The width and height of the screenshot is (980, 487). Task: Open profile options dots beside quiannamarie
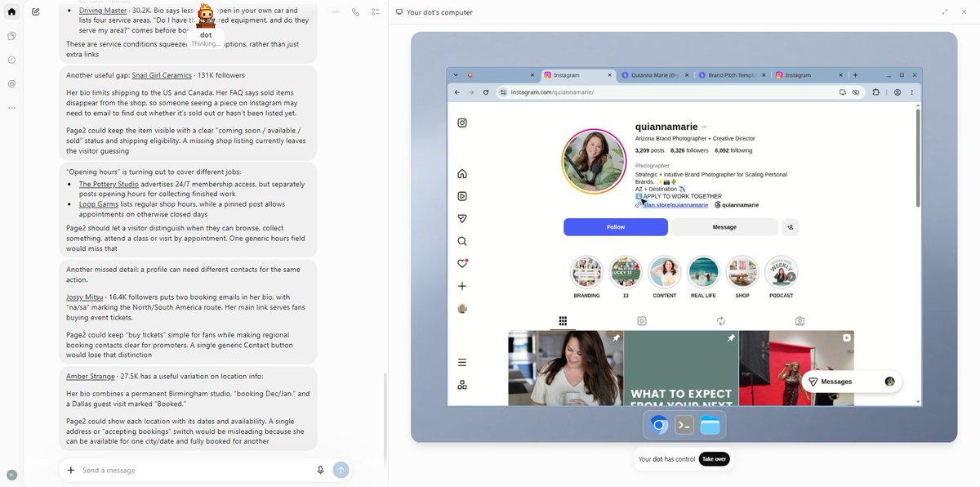(704, 127)
